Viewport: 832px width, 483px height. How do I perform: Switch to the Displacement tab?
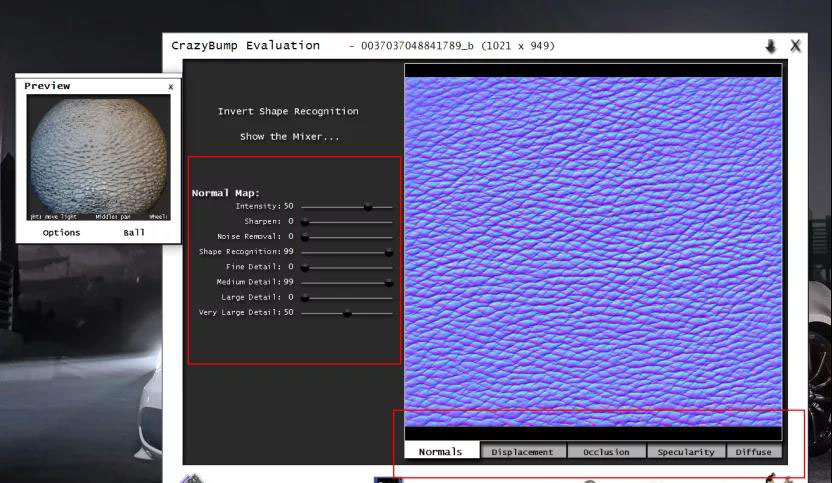coord(522,451)
